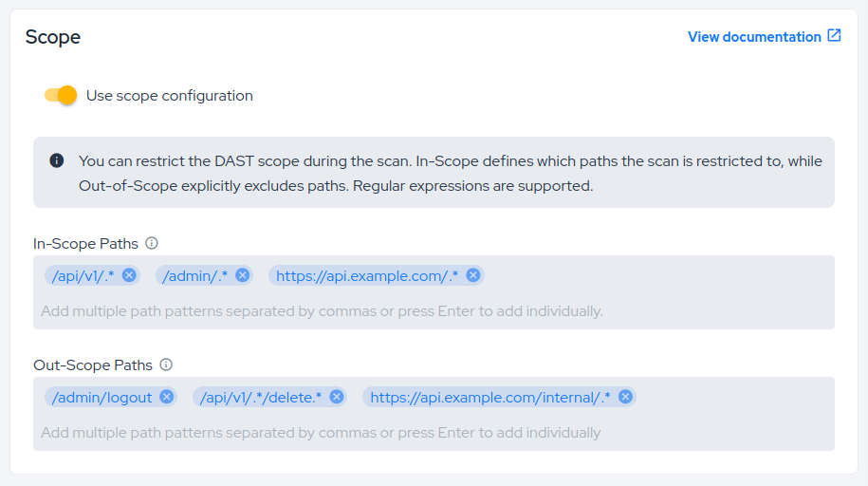The width and height of the screenshot is (868, 486).
Task: Remove the /api/v1/.* in-scope path chip
Action: 129,275
